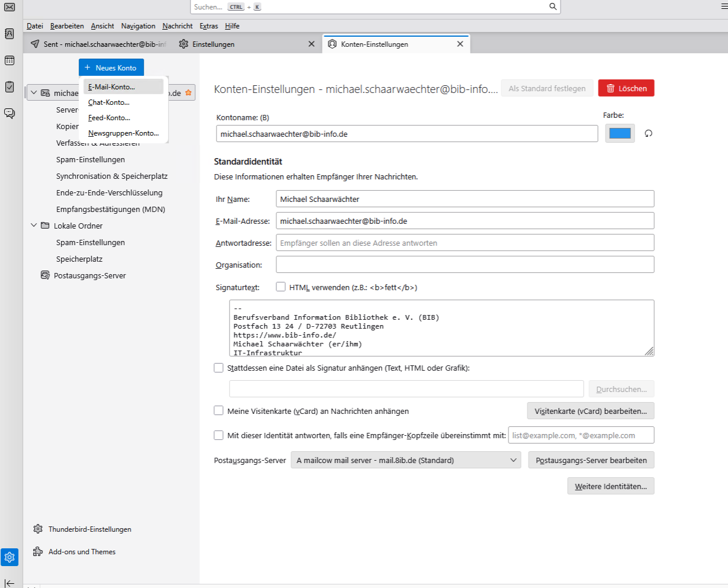Open the Extras menu
The width and height of the screenshot is (728, 588).
[x=208, y=26]
